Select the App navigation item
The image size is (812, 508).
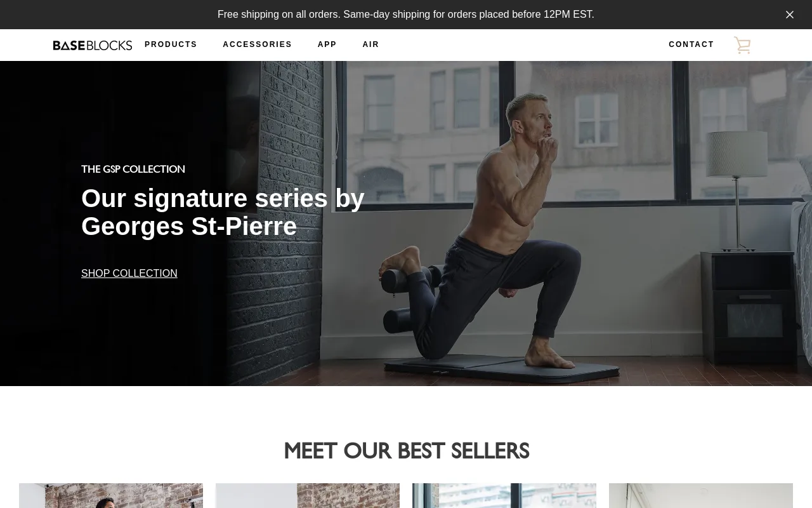pyautogui.click(x=327, y=44)
